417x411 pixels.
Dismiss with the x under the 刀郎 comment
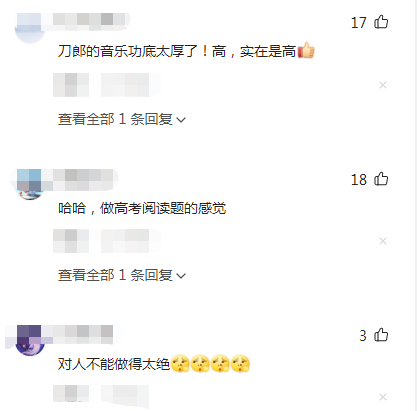(x=383, y=85)
